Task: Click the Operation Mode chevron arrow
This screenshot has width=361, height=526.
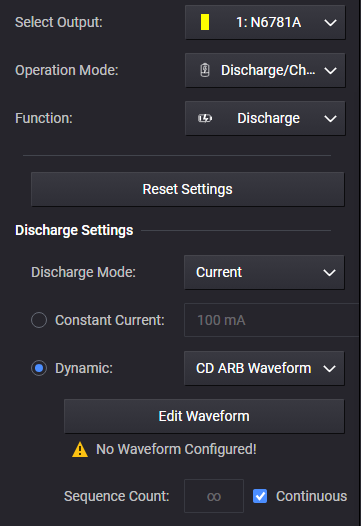Action: click(x=330, y=70)
